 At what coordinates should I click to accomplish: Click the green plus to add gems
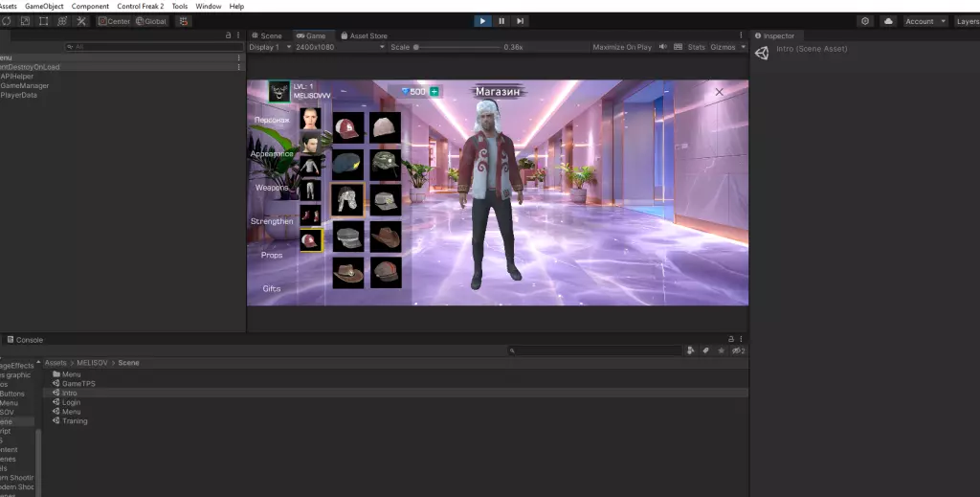click(x=434, y=92)
